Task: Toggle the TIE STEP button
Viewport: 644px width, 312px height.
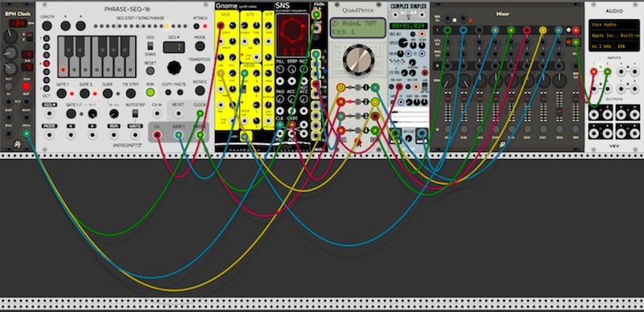Action: tap(130, 93)
